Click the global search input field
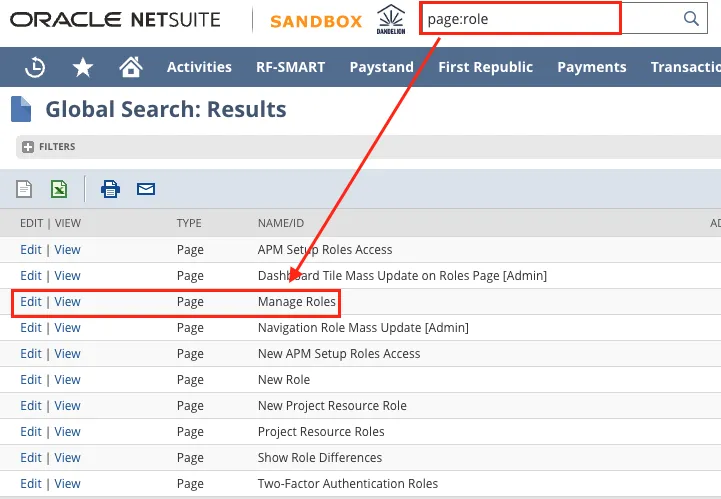The height and width of the screenshot is (499, 721). pos(540,19)
